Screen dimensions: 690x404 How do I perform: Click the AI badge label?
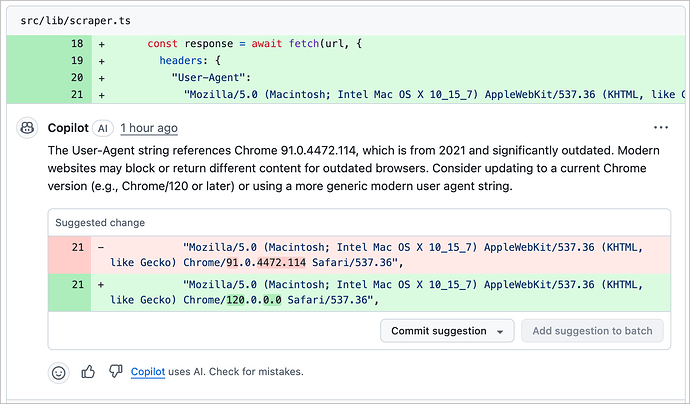[103, 129]
